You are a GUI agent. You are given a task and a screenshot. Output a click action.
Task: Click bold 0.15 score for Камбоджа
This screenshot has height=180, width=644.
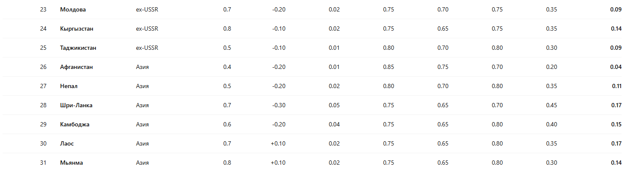[x=616, y=124]
